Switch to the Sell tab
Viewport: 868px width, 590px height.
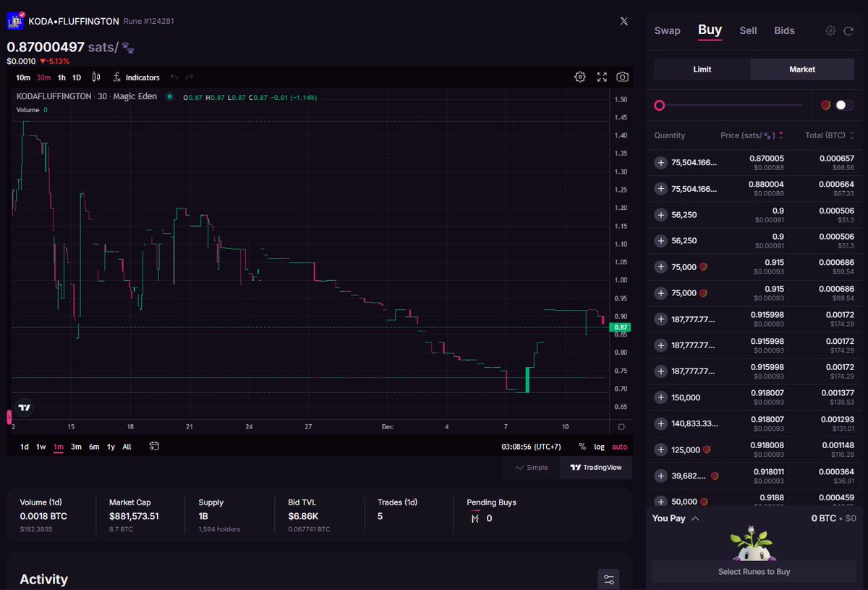(748, 30)
